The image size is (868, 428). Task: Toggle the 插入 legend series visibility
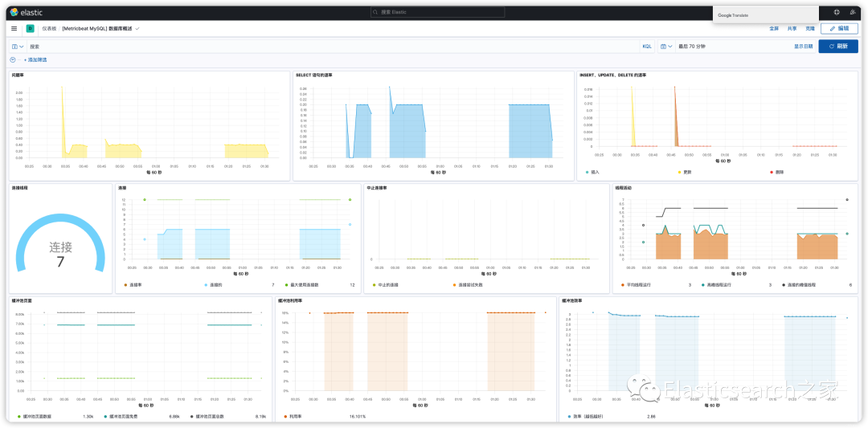click(596, 172)
